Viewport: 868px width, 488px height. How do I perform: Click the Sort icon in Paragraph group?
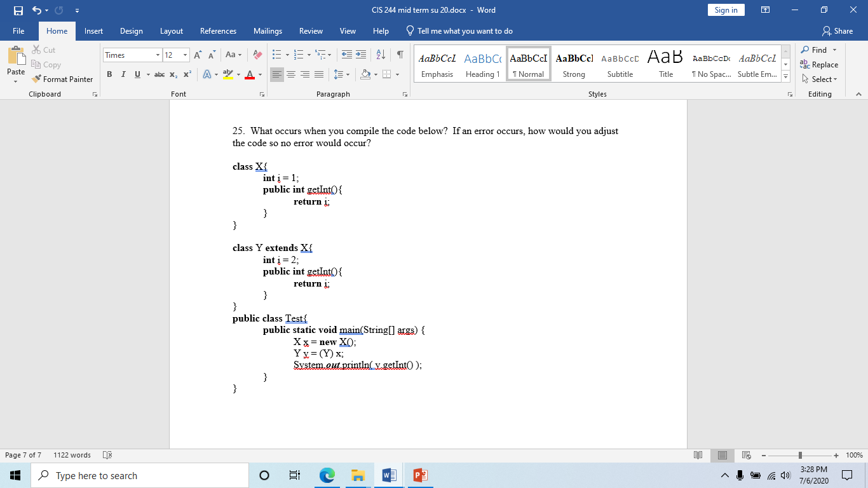(380, 55)
